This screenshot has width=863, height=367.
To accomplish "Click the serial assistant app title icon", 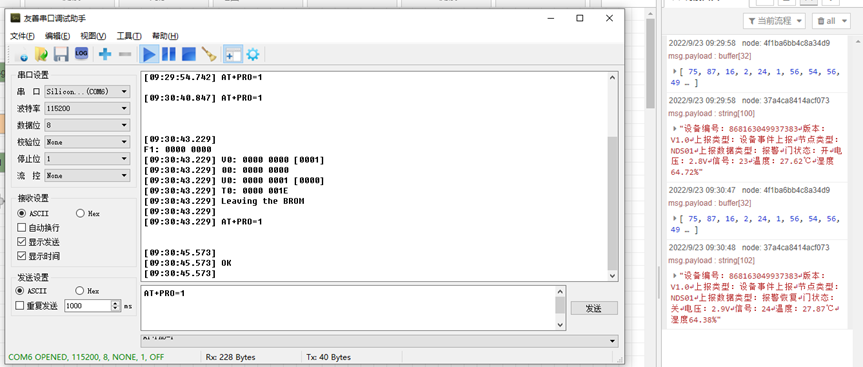I will click(15, 18).
